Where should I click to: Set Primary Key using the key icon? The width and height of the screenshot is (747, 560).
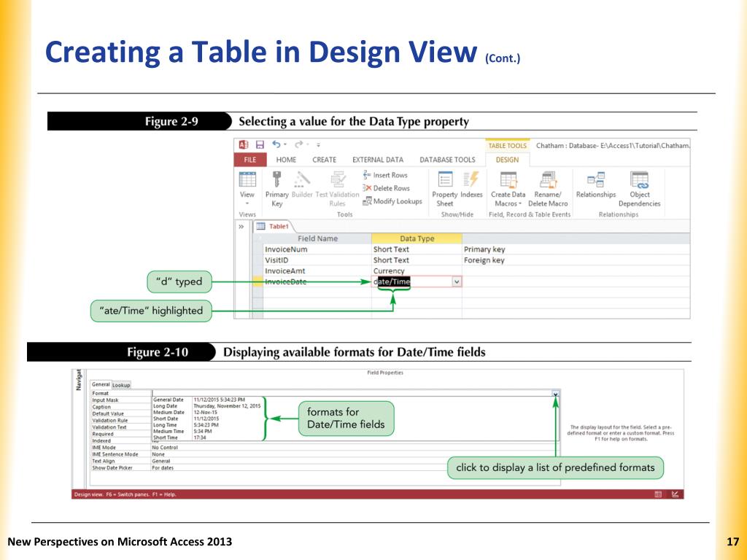click(x=276, y=179)
